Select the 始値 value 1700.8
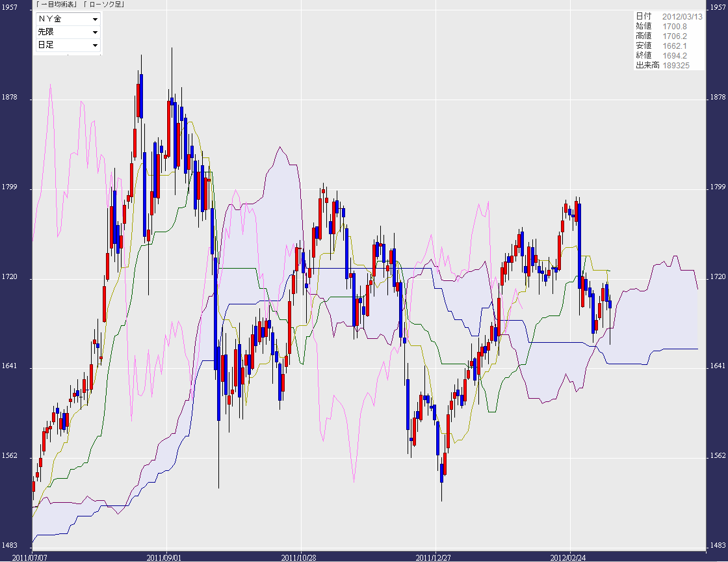 tap(675, 26)
